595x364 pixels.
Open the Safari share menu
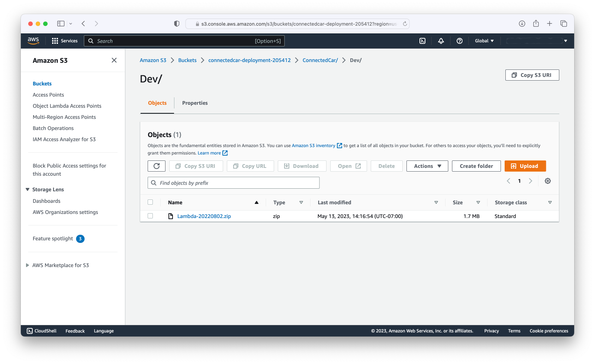(x=536, y=23)
